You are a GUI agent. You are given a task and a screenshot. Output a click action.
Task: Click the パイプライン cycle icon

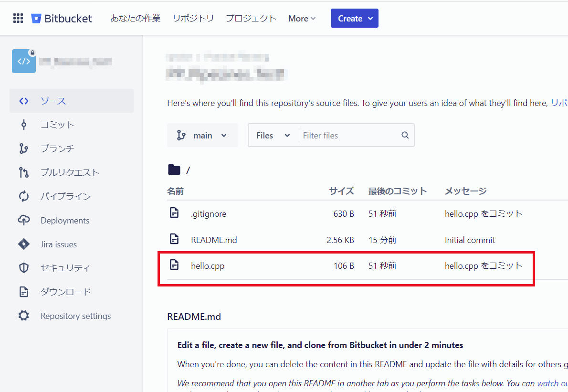coord(23,197)
